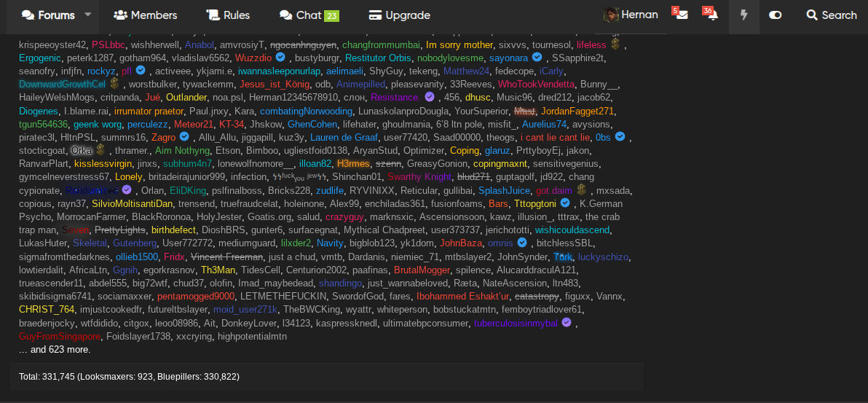Open iwannasleeponurlap profile
The image size is (868, 403).
coord(280,71)
